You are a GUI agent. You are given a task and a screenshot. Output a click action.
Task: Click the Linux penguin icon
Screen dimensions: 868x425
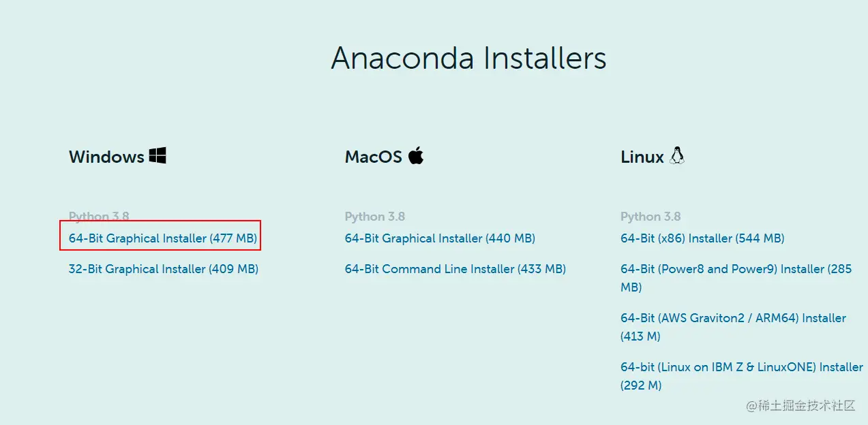(x=676, y=155)
